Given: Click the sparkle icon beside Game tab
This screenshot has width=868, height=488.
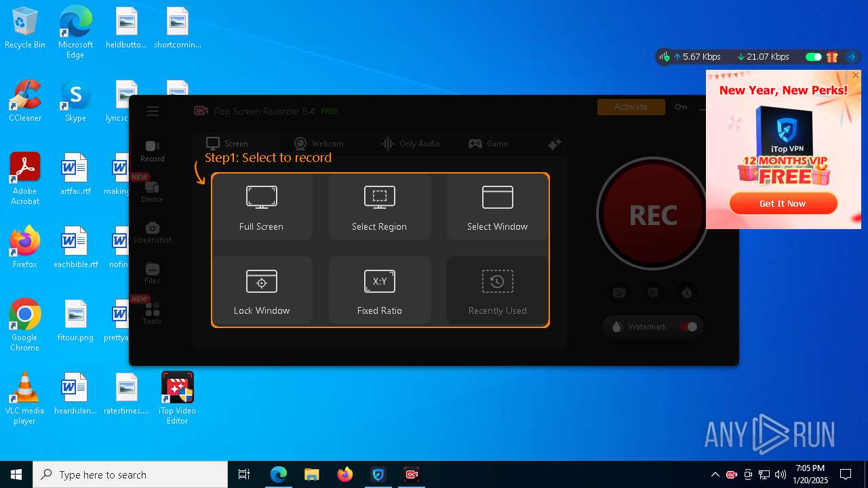Looking at the screenshot, I should point(554,144).
